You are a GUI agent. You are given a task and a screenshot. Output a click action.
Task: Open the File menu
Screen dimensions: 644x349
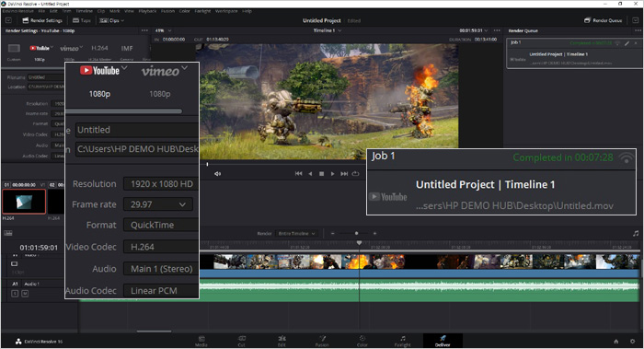coord(41,11)
